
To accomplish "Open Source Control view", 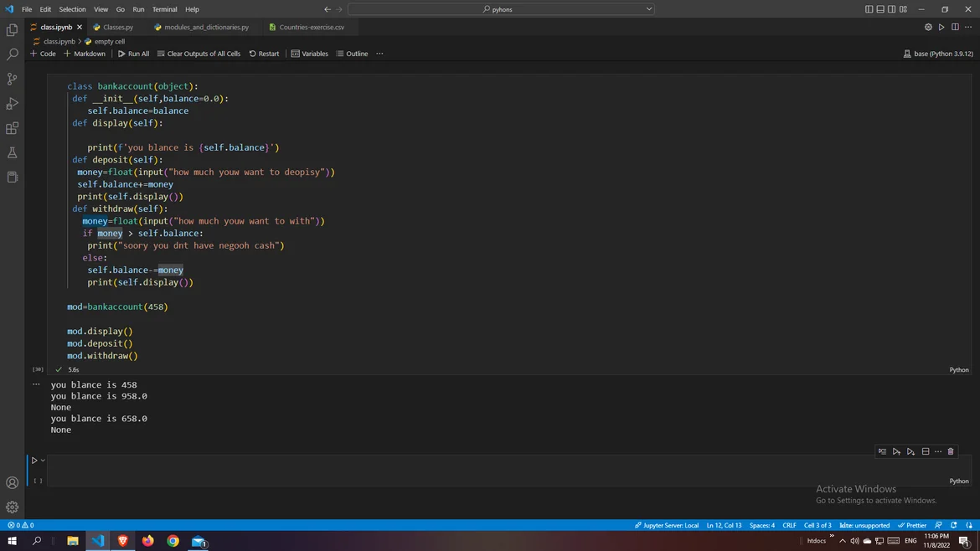I will coord(12,79).
